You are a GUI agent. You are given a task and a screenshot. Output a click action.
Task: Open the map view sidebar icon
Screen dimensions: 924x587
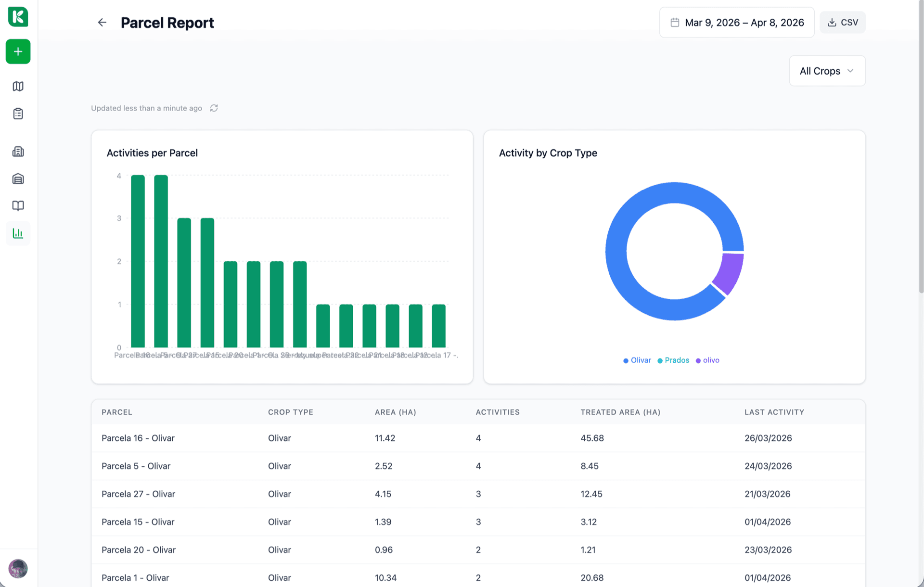(18, 86)
